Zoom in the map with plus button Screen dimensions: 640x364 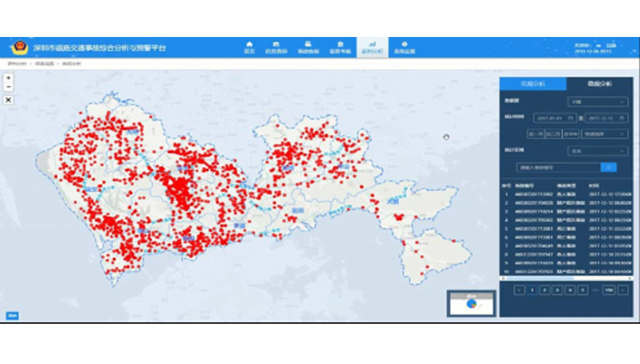click(8, 78)
